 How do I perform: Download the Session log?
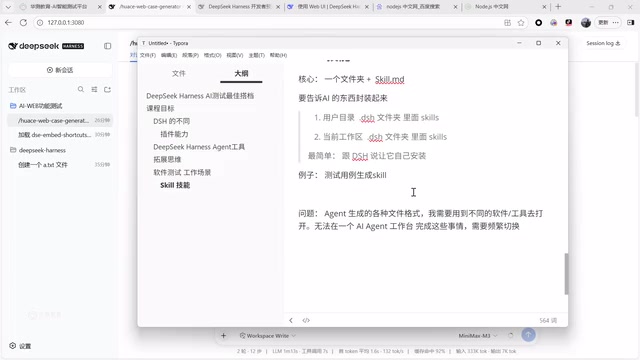[x=603, y=43]
